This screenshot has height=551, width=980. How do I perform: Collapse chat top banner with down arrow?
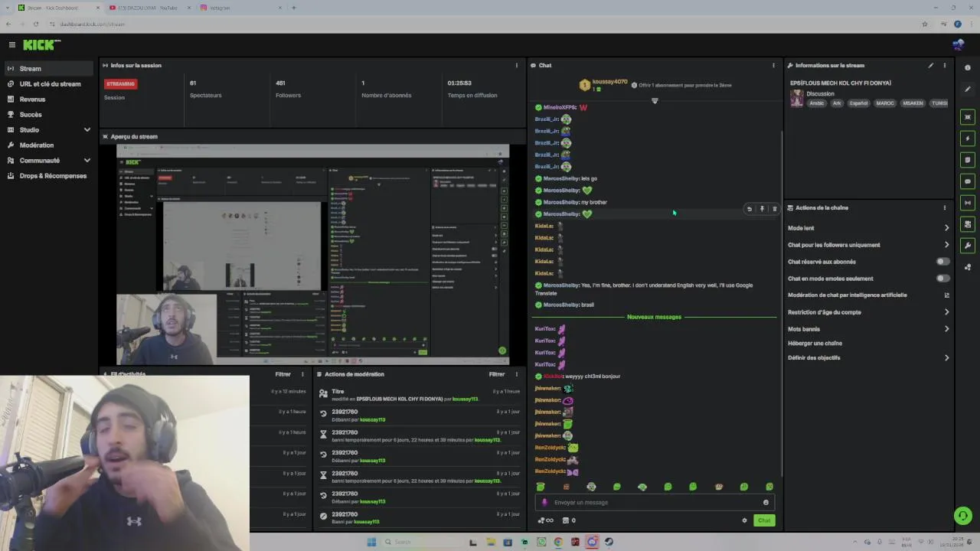(x=655, y=100)
